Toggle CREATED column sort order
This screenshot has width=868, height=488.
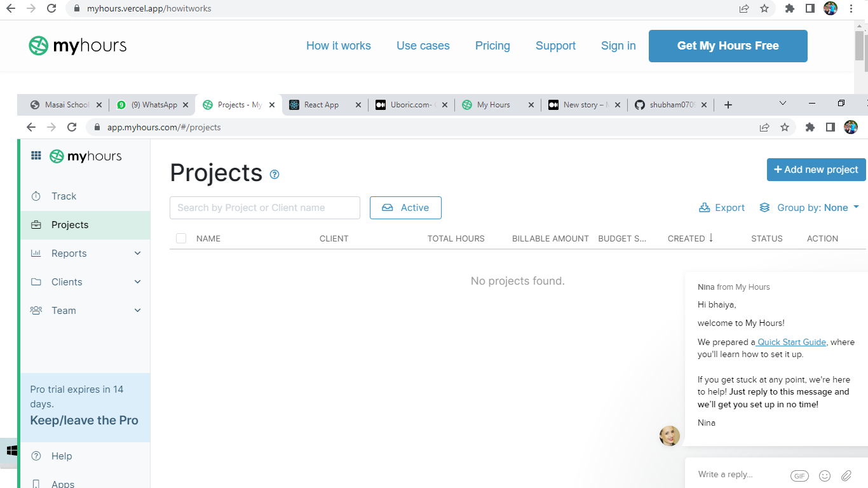coord(690,238)
